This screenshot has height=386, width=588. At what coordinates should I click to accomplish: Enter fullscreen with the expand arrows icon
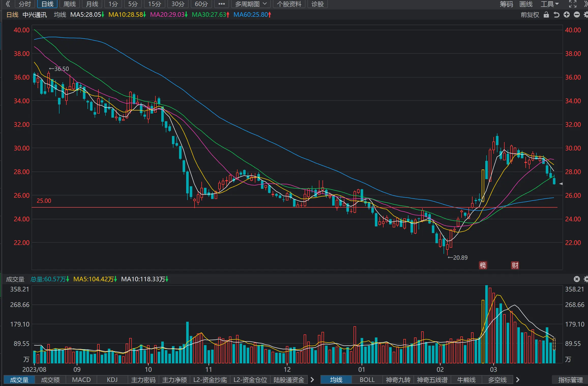pos(573,4)
